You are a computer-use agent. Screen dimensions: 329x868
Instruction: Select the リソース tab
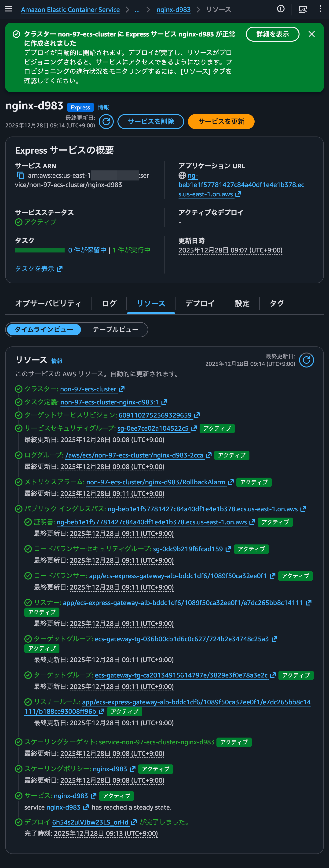(x=151, y=303)
